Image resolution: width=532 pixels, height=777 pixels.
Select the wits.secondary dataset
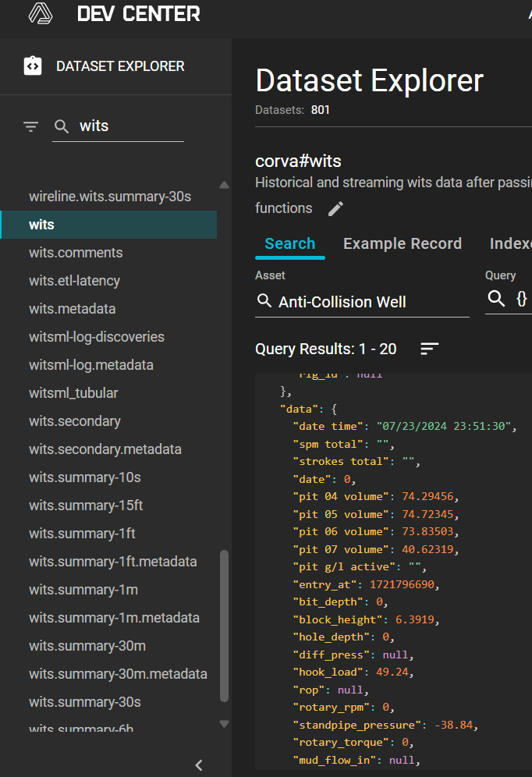pos(75,421)
